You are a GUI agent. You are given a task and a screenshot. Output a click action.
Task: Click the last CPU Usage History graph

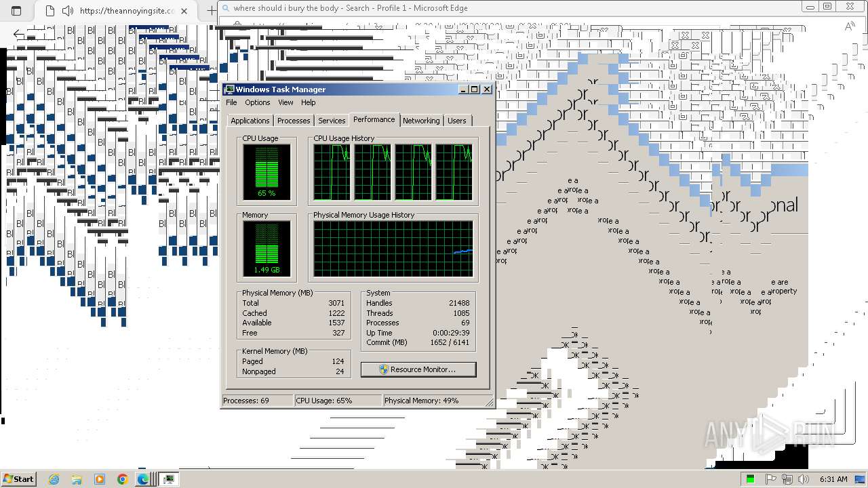click(454, 172)
